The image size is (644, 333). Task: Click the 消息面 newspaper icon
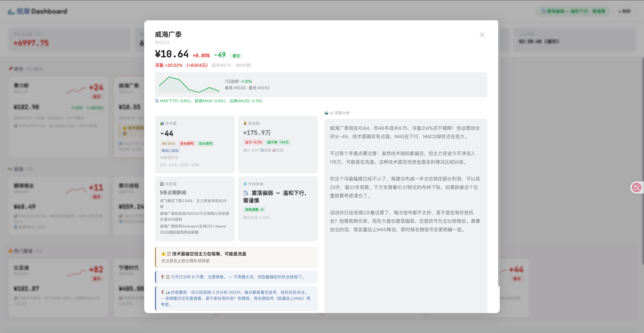point(162,184)
